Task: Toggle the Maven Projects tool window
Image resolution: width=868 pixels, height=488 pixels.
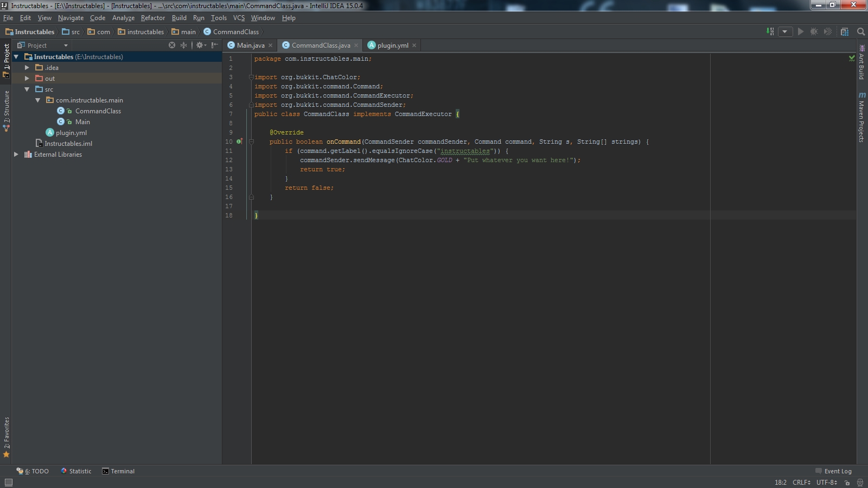Action: tap(861, 117)
